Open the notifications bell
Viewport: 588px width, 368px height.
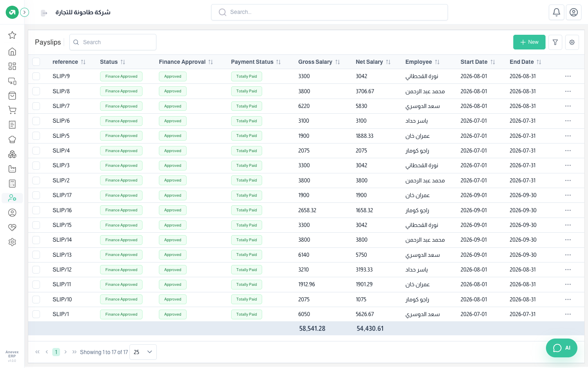coord(557,12)
